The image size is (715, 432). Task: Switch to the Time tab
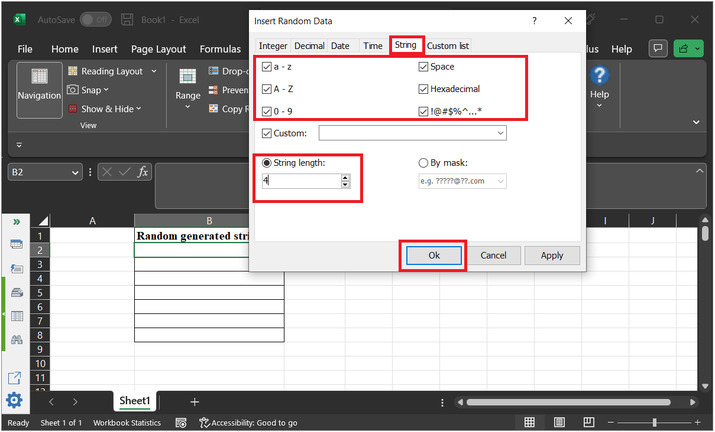click(x=373, y=46)
